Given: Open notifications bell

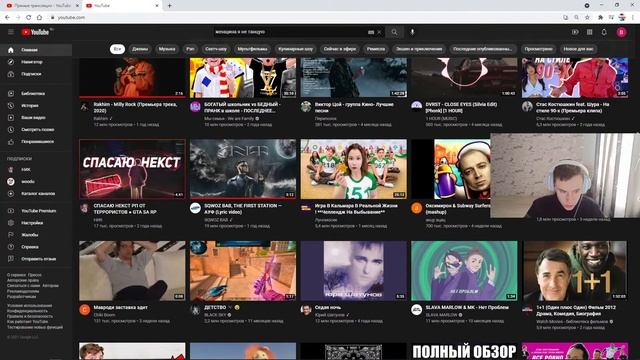Looking at the screenshot, I should [604, 32].
